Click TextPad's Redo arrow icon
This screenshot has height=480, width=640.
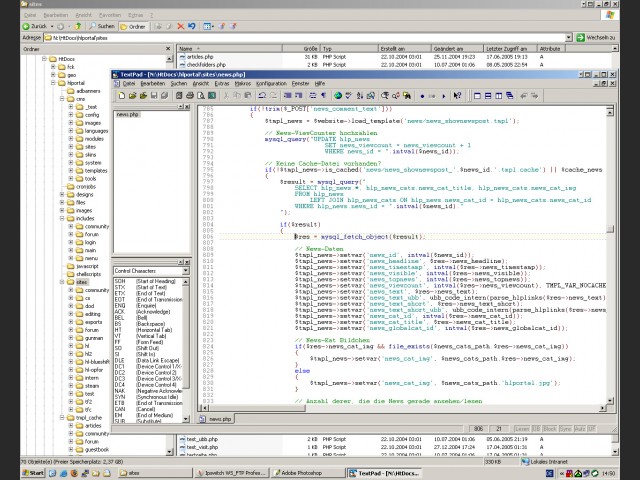(x=273, y=96)
